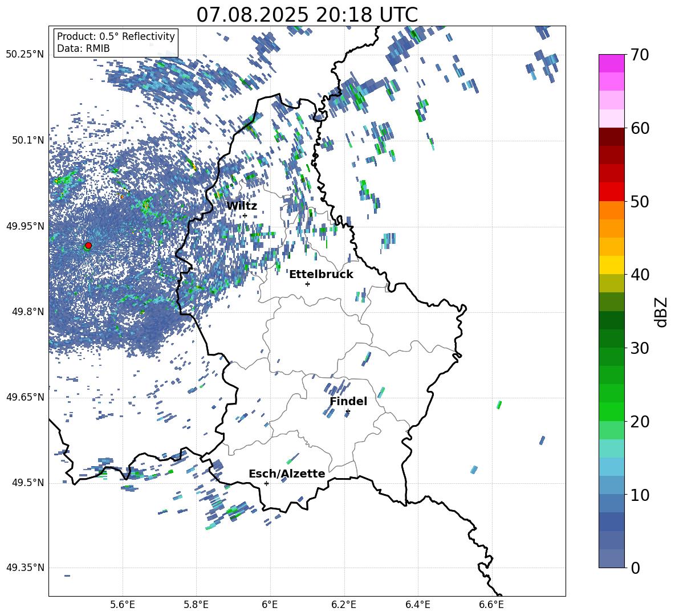Click the 49.5°N latitude label
This screenshot has height=616, width=675.
[28, 483]
